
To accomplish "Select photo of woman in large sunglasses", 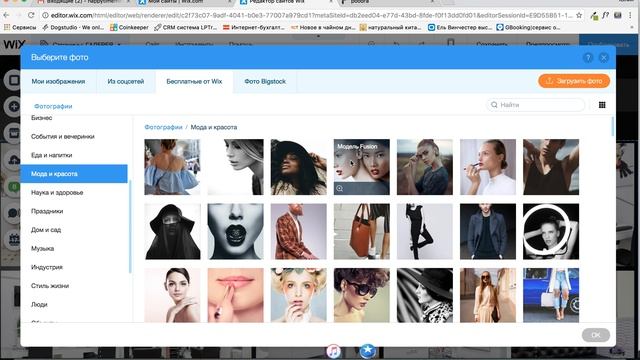I will pyautogui.click(x=362, y=295).
